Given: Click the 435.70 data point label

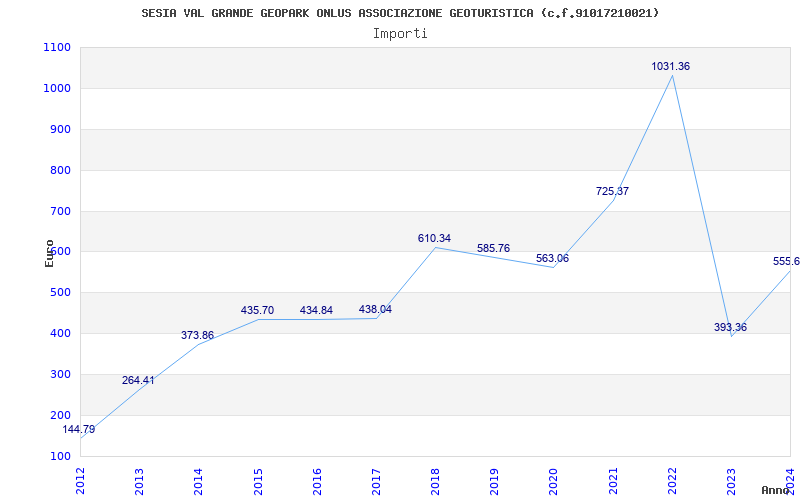Looking at the screenshot, I should (x=257, y=310).
